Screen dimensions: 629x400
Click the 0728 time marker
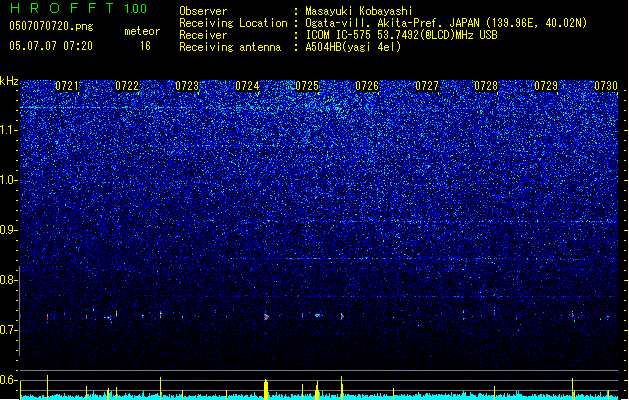tap(486, 86)
